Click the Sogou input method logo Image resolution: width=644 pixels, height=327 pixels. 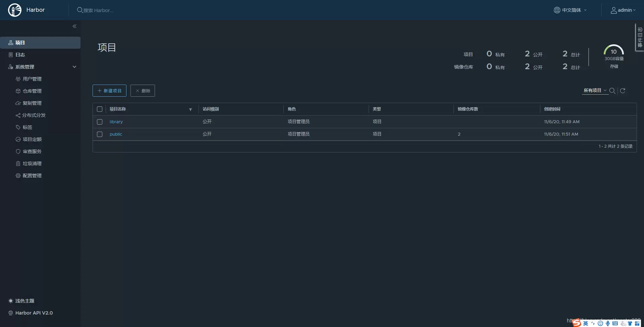[577, 323]
